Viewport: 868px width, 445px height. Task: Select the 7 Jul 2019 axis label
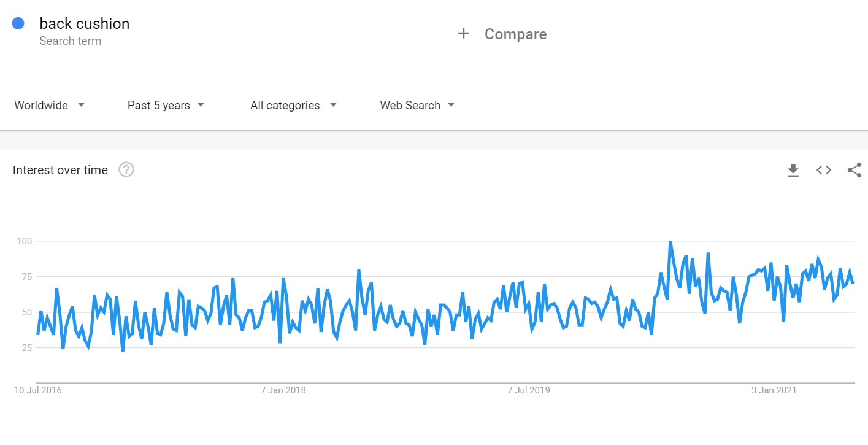529,390
